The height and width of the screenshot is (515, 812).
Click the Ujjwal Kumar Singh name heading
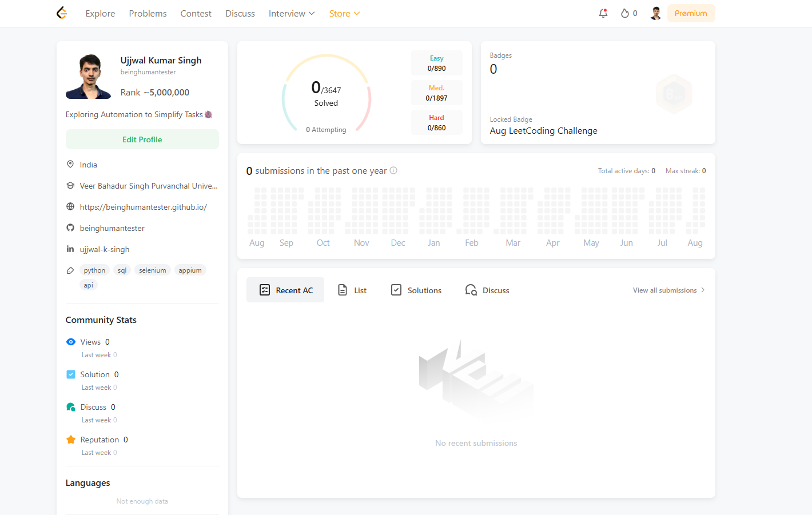[x=161, y=60]
